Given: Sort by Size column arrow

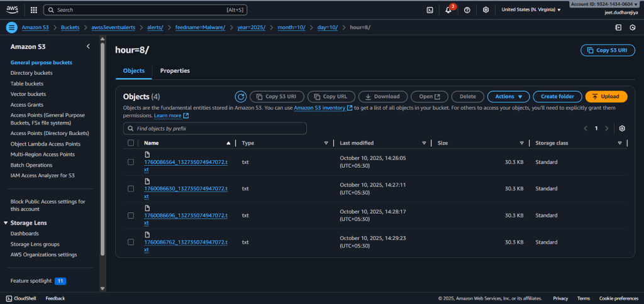Looking at the screenshot, I should pyautogui.click(x=521, y=143).
